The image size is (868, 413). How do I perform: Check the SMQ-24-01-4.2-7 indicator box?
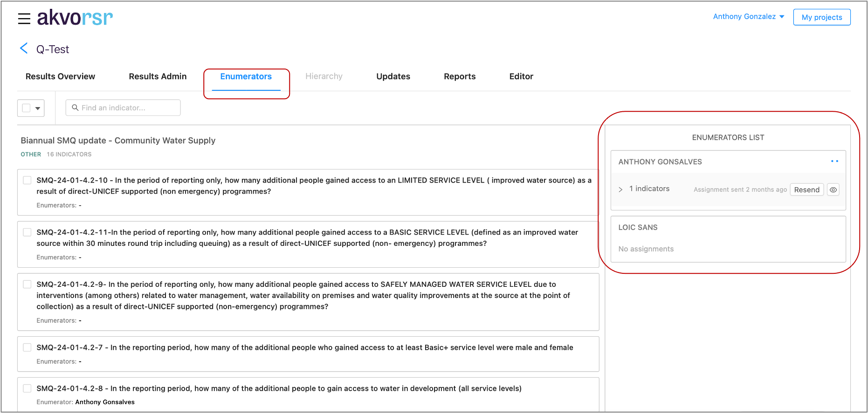pos(27,347)
